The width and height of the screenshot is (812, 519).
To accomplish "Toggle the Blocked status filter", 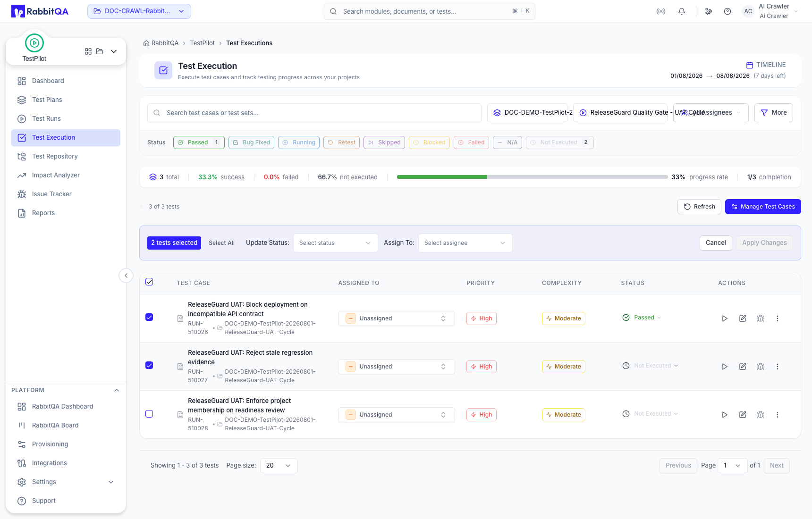I will (x=429, y=142).
